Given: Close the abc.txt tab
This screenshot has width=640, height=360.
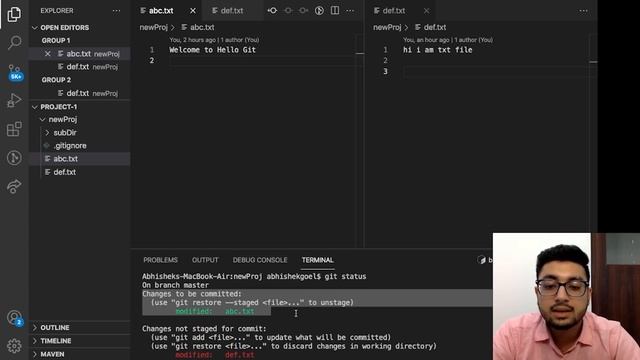Looking at the screenshot, I should click(193, 11).
